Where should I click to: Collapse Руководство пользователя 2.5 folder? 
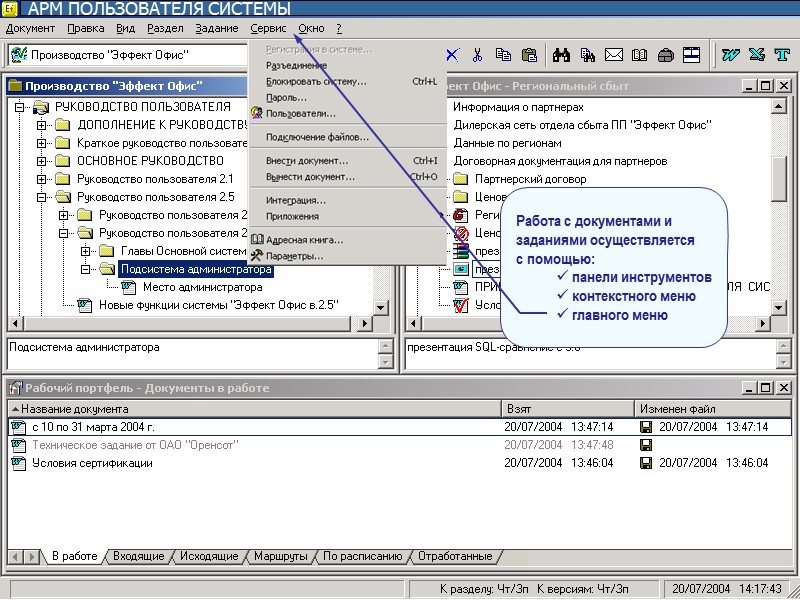(x=41, y=197)
